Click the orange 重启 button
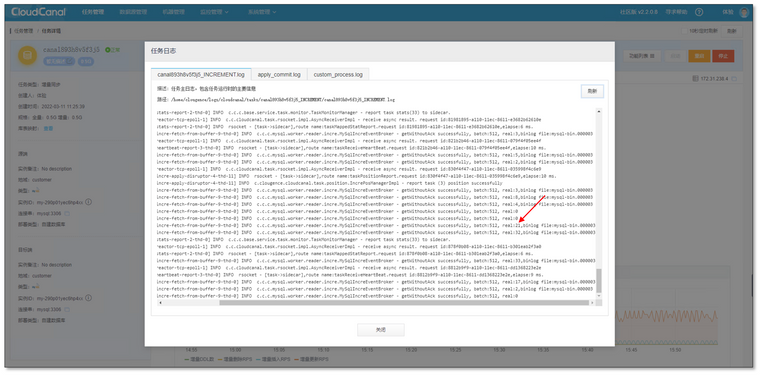 point(699,56)
